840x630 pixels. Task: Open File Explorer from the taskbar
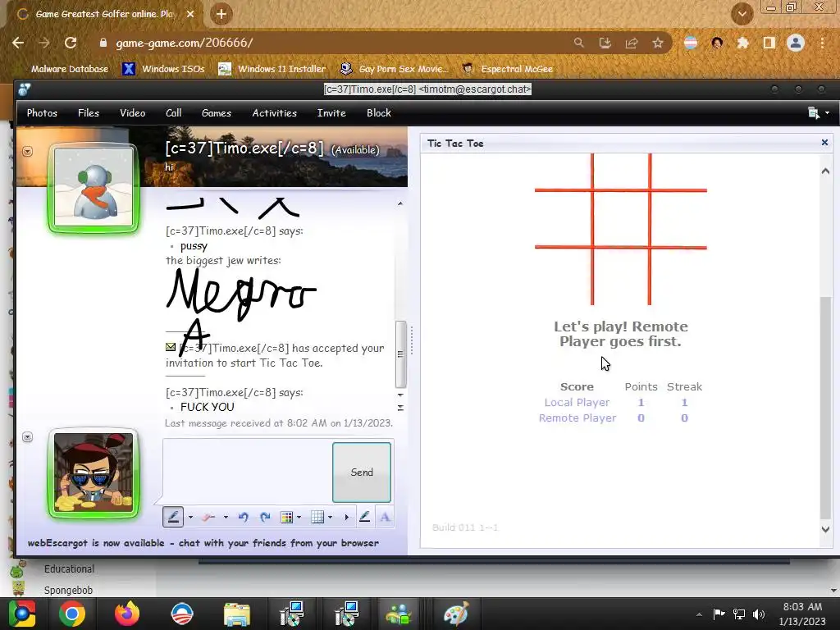coord(237,614)
